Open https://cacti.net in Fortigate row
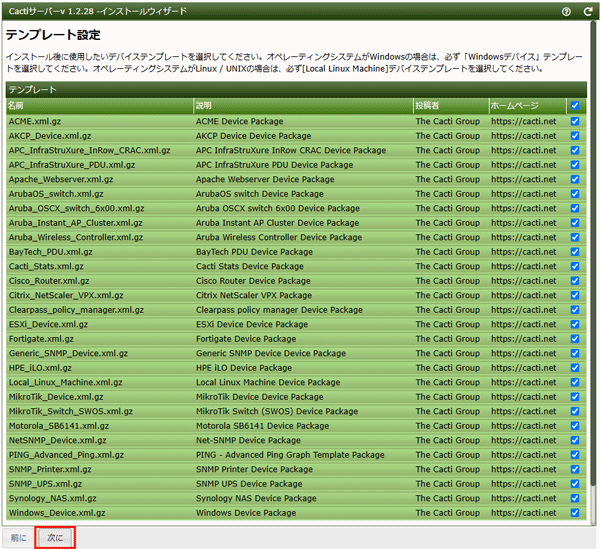Viewport: 600px width, 549px height. (x=523, y=339)
